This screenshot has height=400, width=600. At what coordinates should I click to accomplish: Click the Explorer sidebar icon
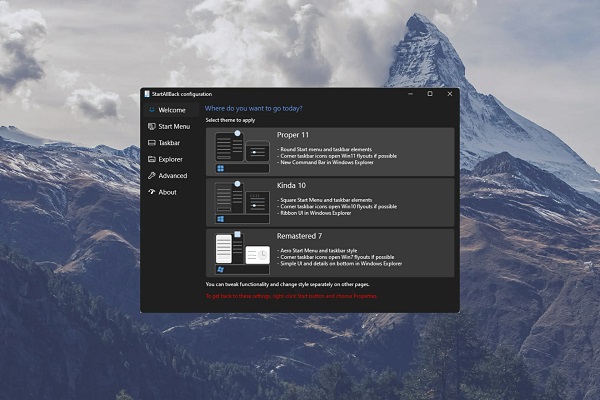point(152,159)
